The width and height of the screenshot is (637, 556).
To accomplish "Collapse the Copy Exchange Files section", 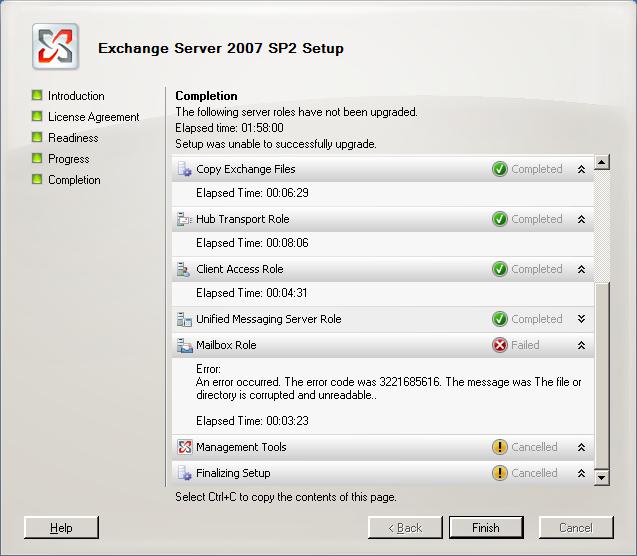I will [581, 169].
